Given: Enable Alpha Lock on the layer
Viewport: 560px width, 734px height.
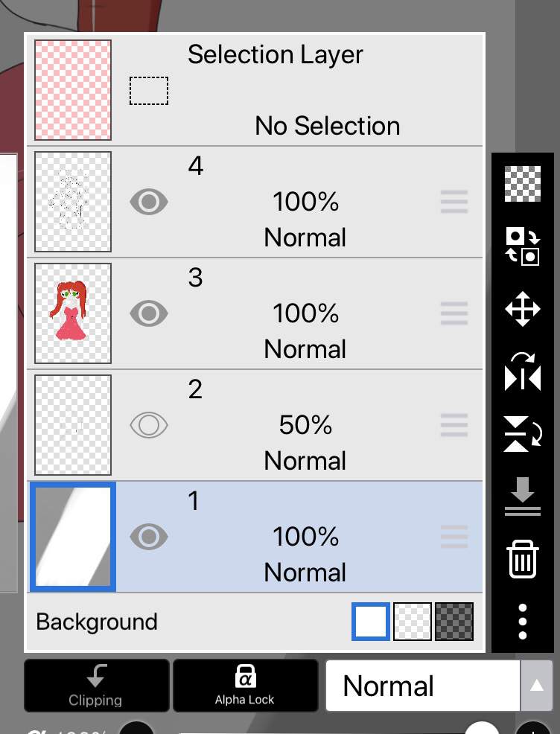Looking at the screenshot, I should point(245,686).
